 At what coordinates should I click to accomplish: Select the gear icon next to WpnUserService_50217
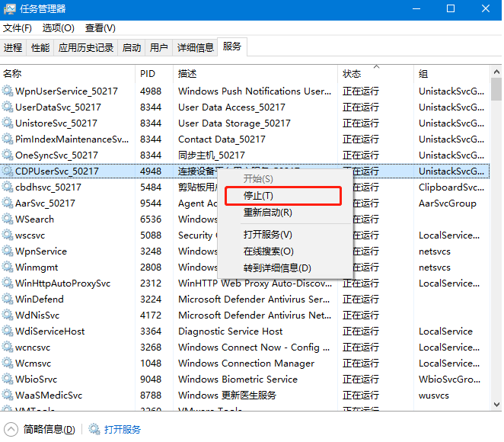coord(8,91)
